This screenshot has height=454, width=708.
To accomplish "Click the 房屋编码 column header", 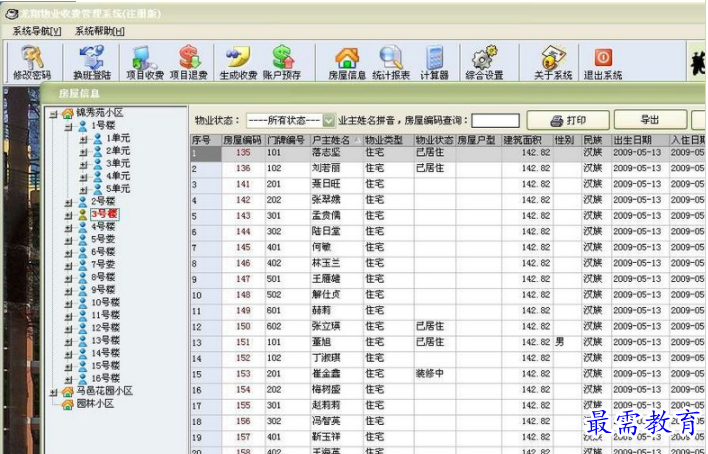I will point(243,140).
